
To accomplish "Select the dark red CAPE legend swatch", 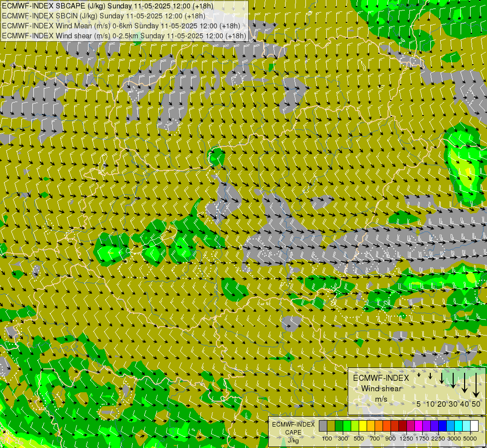I will [x=403, y=426].
